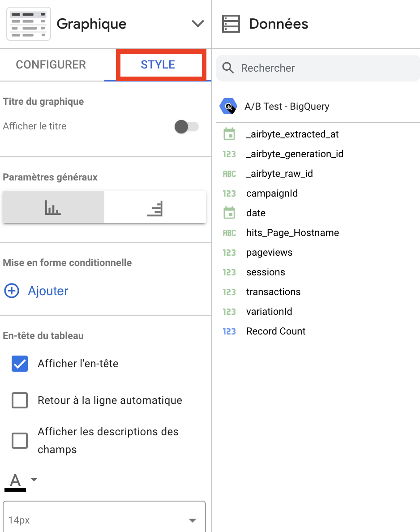420x532 pixels.
Task: Click the ABC icon beside _airbyte_raw_id
Action: click(x=229, y=174)
